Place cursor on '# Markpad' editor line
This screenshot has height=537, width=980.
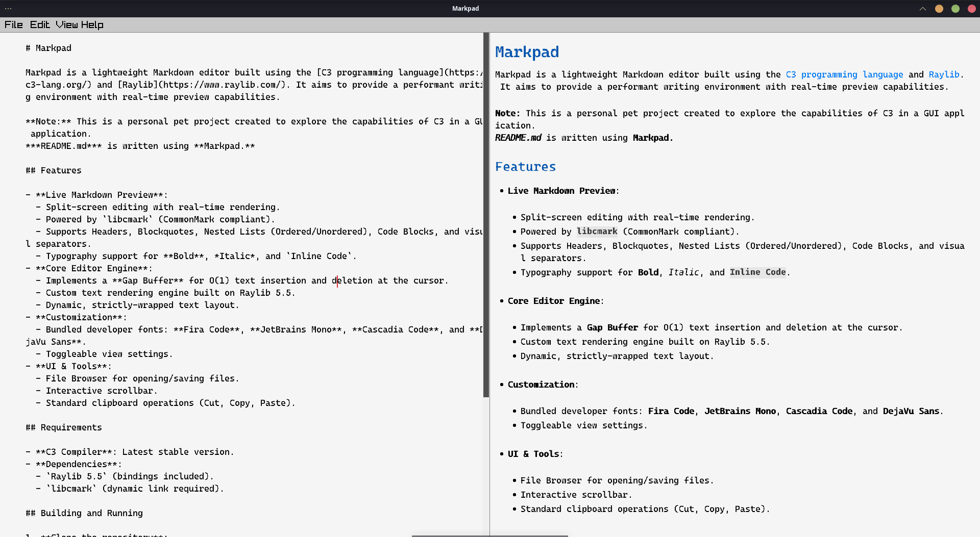coord(48,48)
